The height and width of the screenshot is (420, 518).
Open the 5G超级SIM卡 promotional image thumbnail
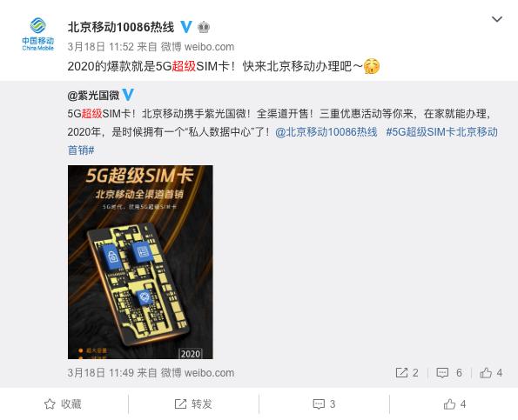(x=140, y=262)
